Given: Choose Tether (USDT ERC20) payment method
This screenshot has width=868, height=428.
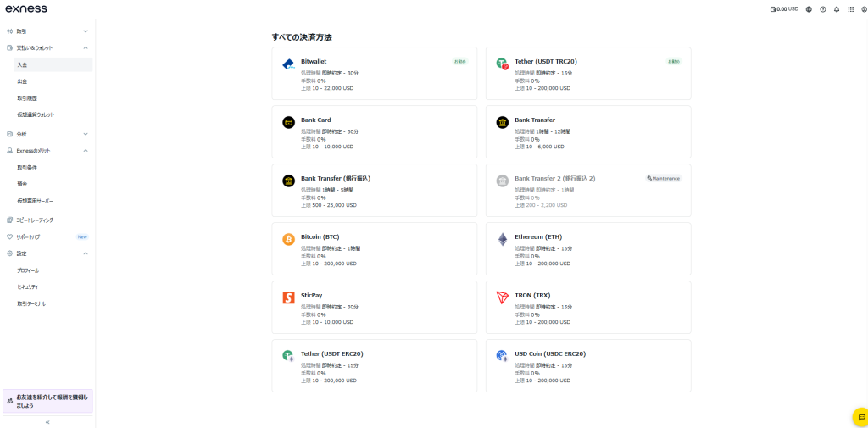Looking at the screenshot, I should 374,365.
